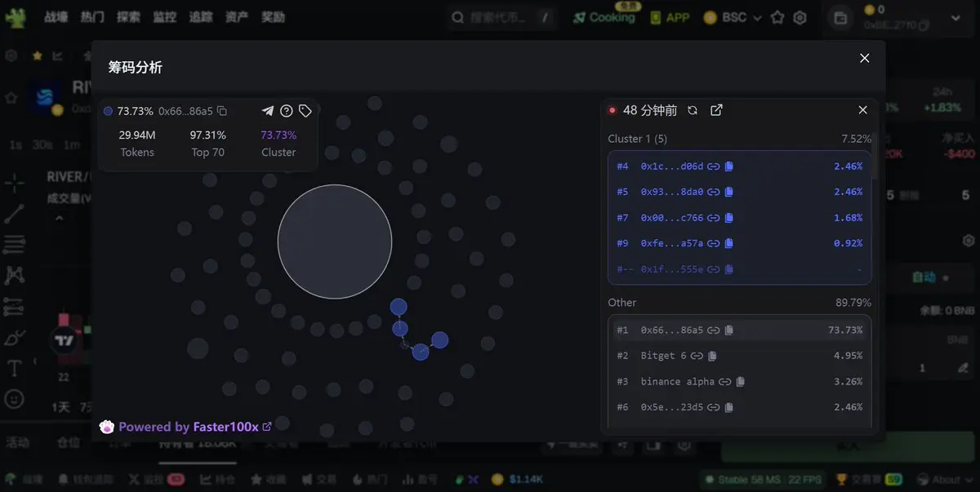This screenshot has height=492, width=980.
Task: Open the wallet icon in top bar
Action: pos(840,17)
